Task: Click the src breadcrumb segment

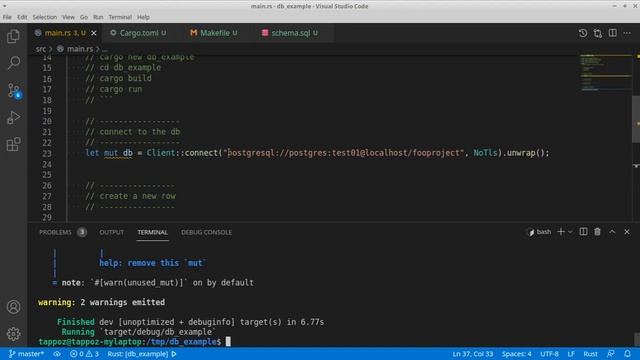Action: coord(40,49)
